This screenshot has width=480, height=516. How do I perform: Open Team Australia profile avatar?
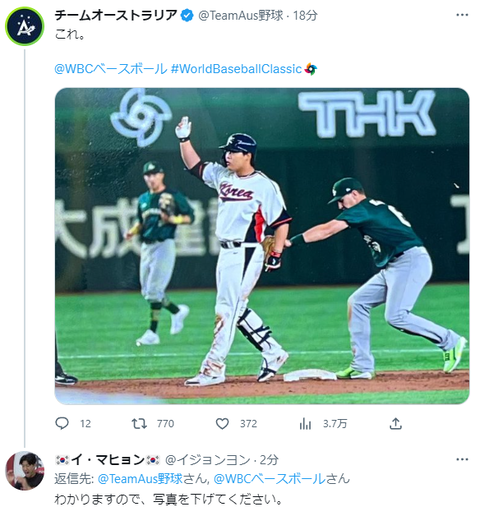coord(25,26)
